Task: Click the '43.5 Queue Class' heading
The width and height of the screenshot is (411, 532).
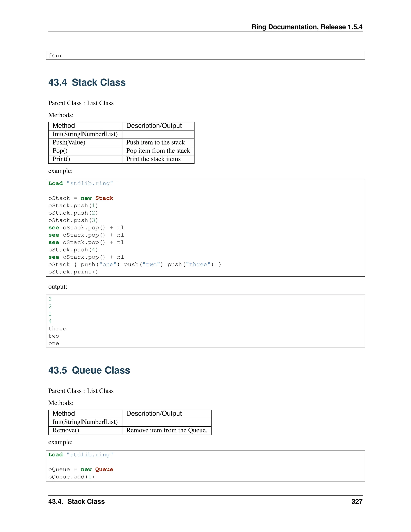Action: (x=89, y=370)
